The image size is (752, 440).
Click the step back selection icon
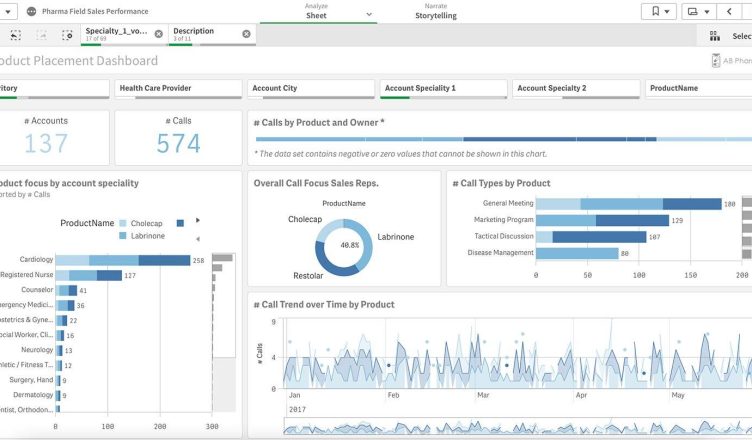point(15,35)
